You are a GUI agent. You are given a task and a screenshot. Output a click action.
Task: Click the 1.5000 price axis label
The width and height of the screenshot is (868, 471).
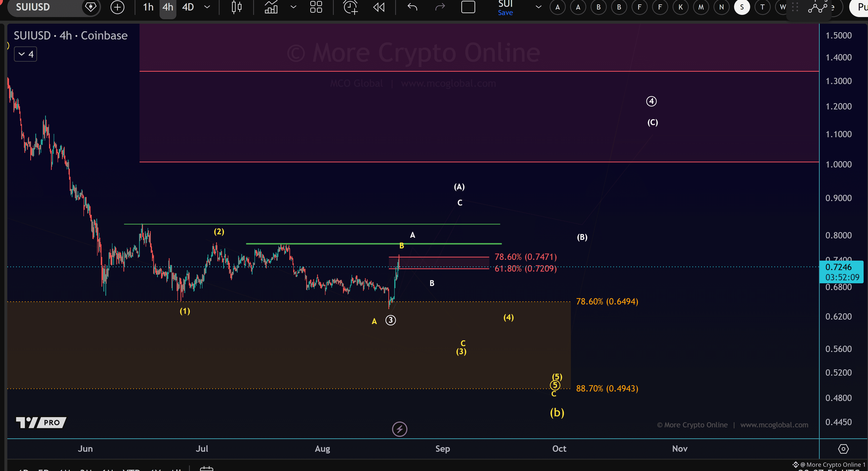click(838, 35)
